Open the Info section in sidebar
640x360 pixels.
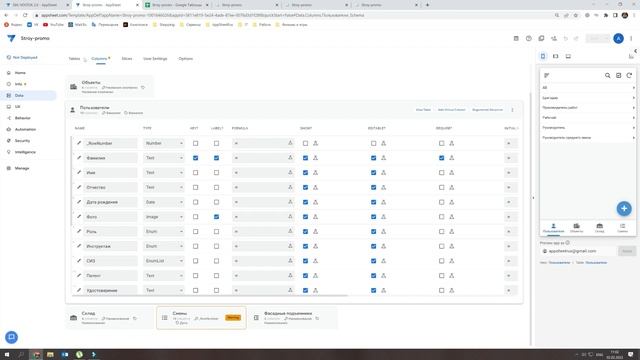coord(18,84)
